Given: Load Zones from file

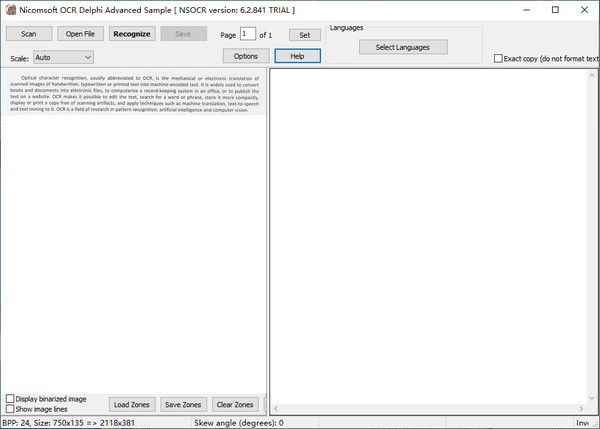Looking at the screenshot, I should 132,404.
